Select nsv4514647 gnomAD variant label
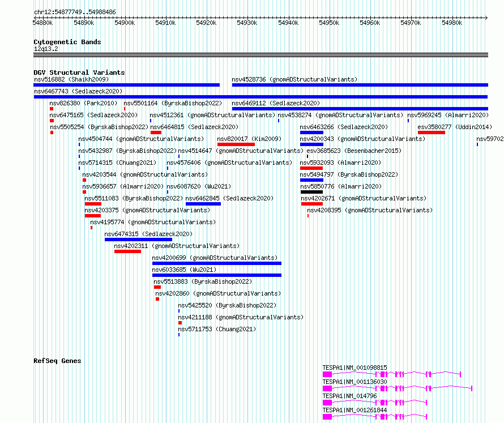Image resolution: width=504 pixels, height=423 pixels. pyautogui.click(x=241, y=151)
